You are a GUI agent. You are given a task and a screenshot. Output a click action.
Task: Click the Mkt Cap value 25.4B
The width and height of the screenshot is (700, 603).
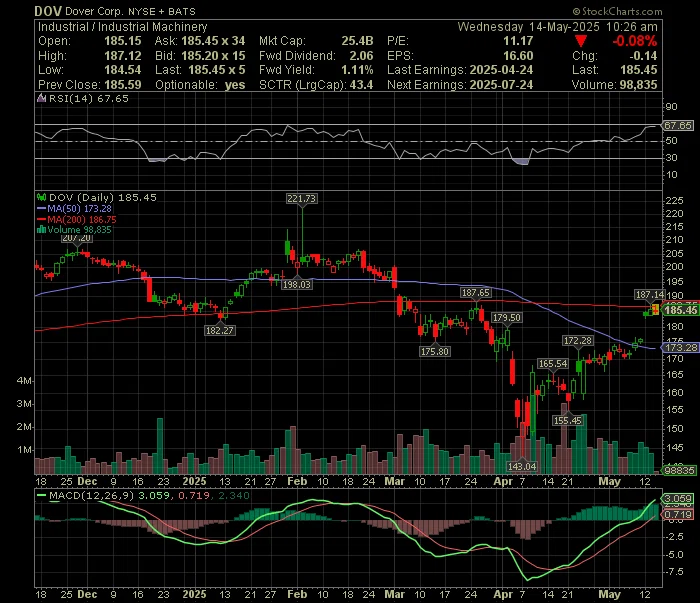tap(357, 41)
